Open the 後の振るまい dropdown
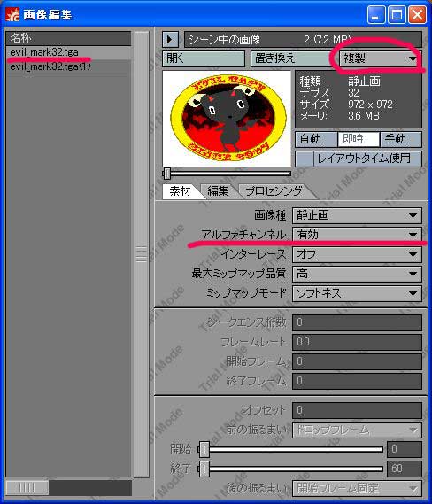The height and width of the screenshot is (504, 432). 357,489
